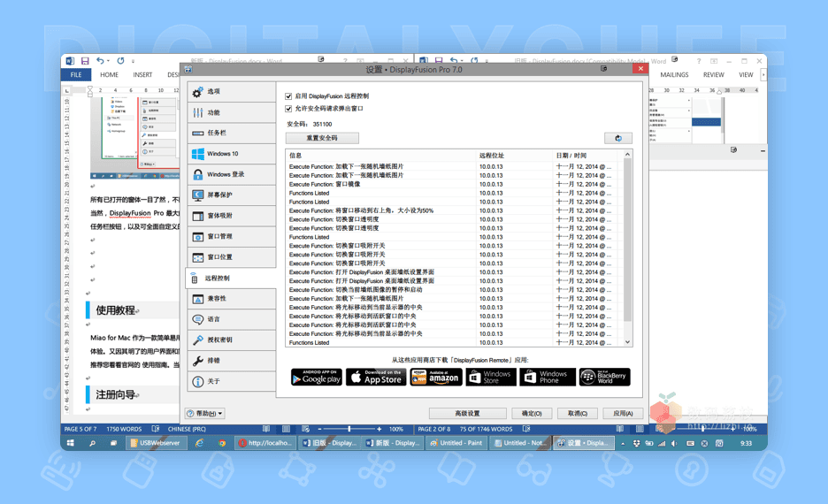This screenshot has height=504, width=828.
Task: Open REVIEW tab in right Word window
Action: 713,75
